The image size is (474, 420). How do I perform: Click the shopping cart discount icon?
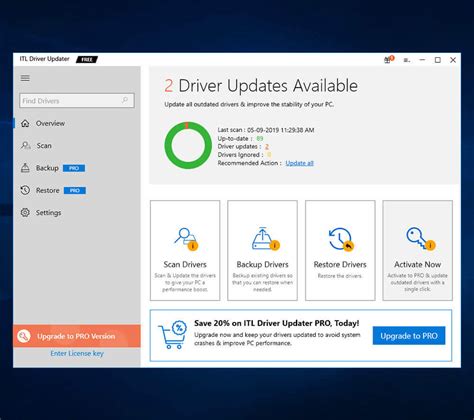172,335
